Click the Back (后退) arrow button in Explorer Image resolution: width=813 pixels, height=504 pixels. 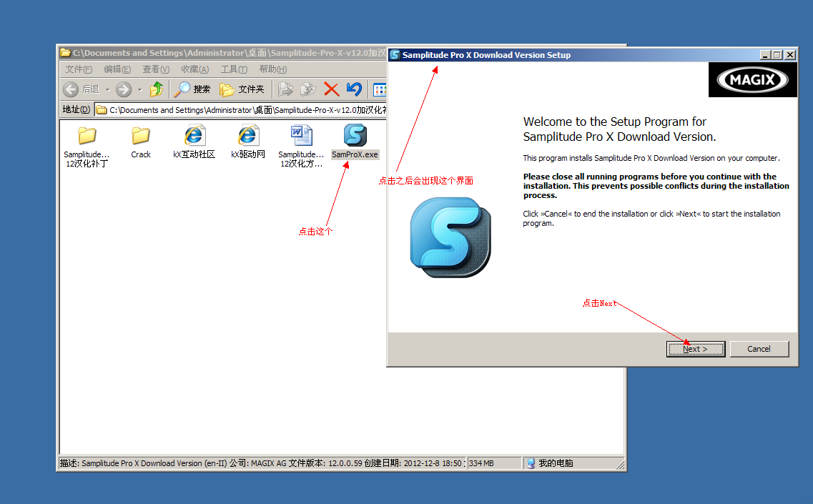pos(71,89)
